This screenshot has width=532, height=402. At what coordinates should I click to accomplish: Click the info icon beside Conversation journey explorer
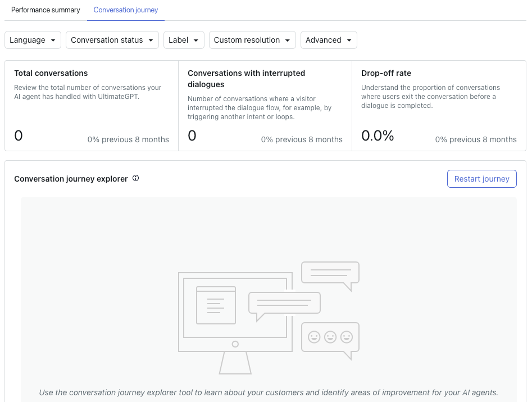(136, 178)
